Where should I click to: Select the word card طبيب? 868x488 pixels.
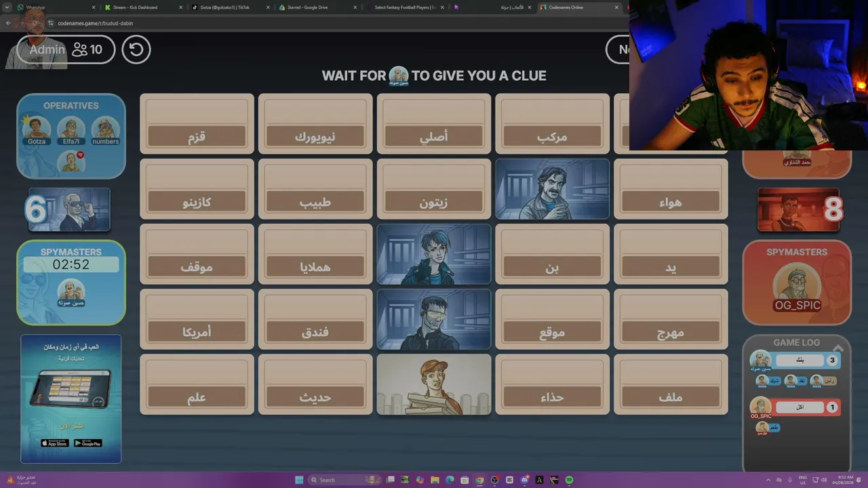pyautogui.click(x=315, y=189)
